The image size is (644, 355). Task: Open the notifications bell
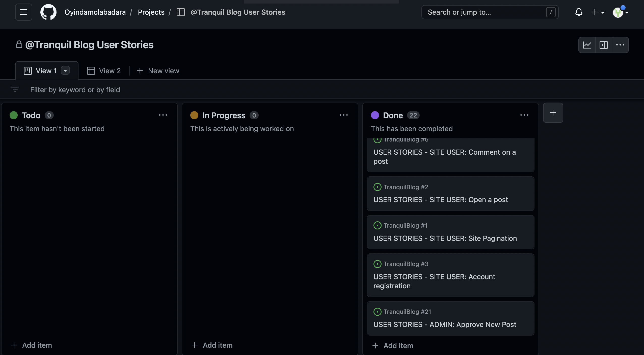pyautogui.click(x=579, y=12)
